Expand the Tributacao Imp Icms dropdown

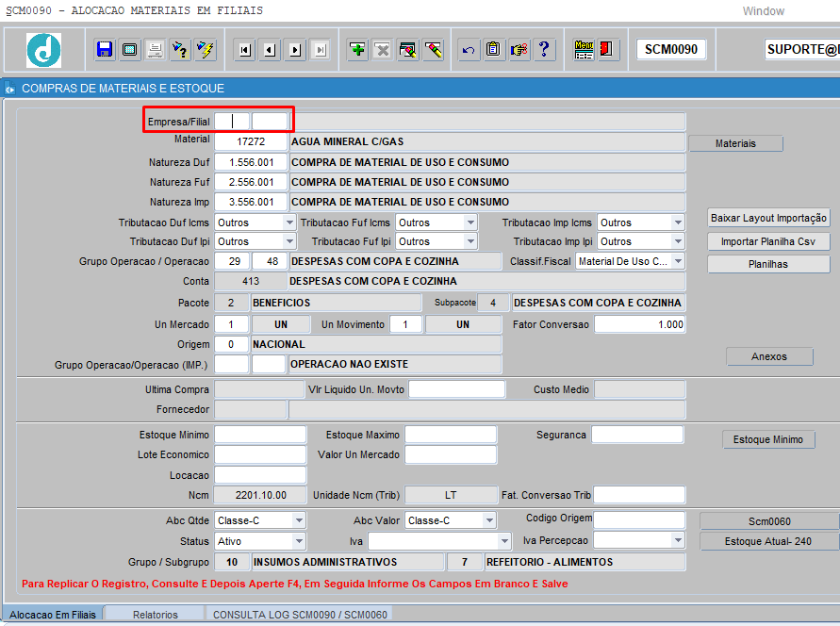[x=678, y=222]
